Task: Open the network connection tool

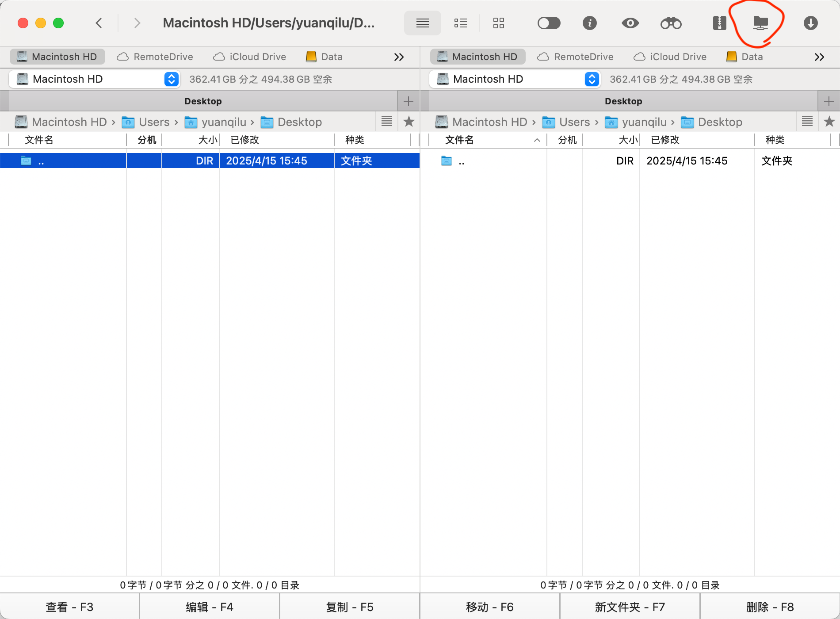Action: pos(760,23)
